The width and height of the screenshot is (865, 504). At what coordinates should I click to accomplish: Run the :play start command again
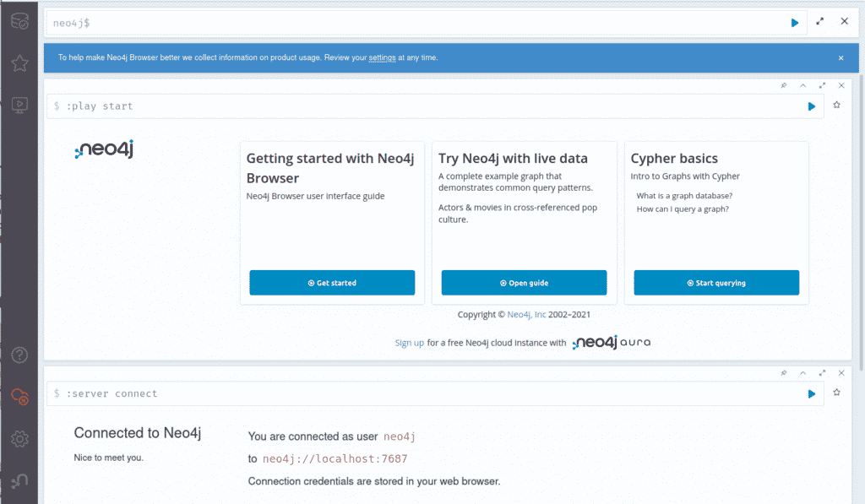811,106
